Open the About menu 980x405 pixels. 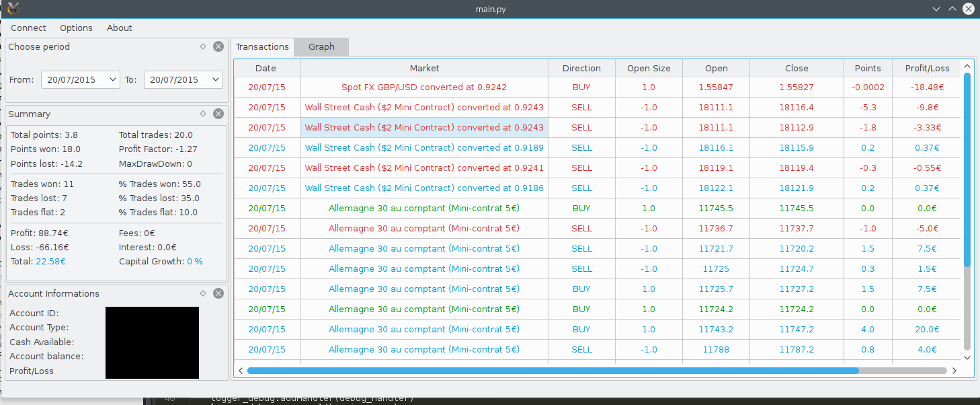point(119,28)
